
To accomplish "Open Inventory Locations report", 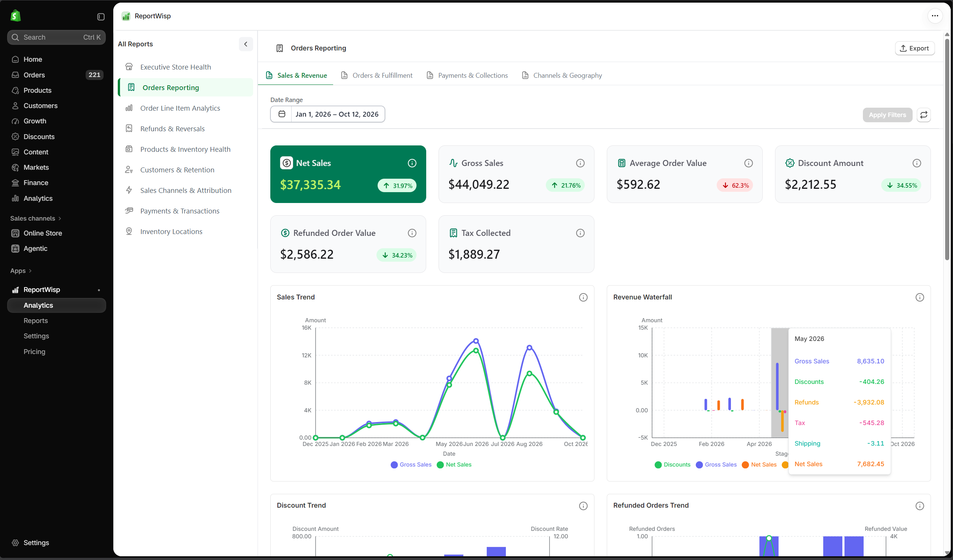I will pos(185,231).
